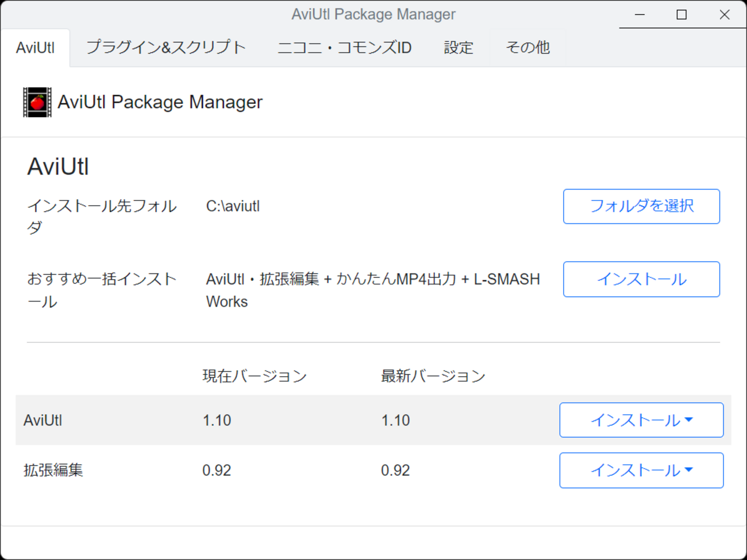Click 拡張編集's latest version 0.92
This screenshot has height=560, width=747.
pyautogui.click(x=395, y=470)
